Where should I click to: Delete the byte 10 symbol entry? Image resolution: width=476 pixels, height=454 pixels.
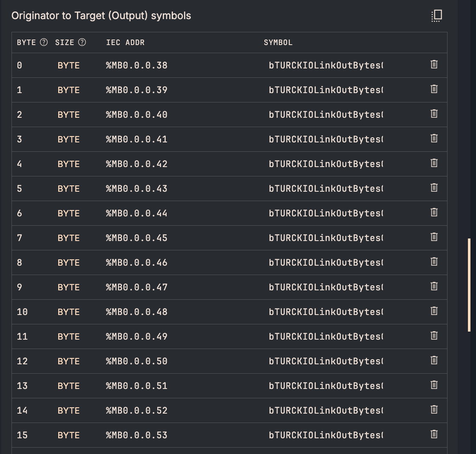point(434,311)
